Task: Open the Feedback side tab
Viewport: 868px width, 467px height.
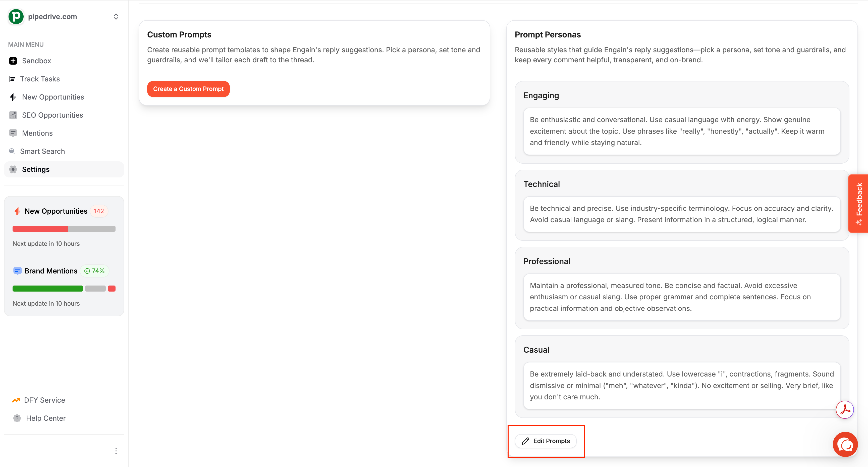Action: click(x=858, y=204)
